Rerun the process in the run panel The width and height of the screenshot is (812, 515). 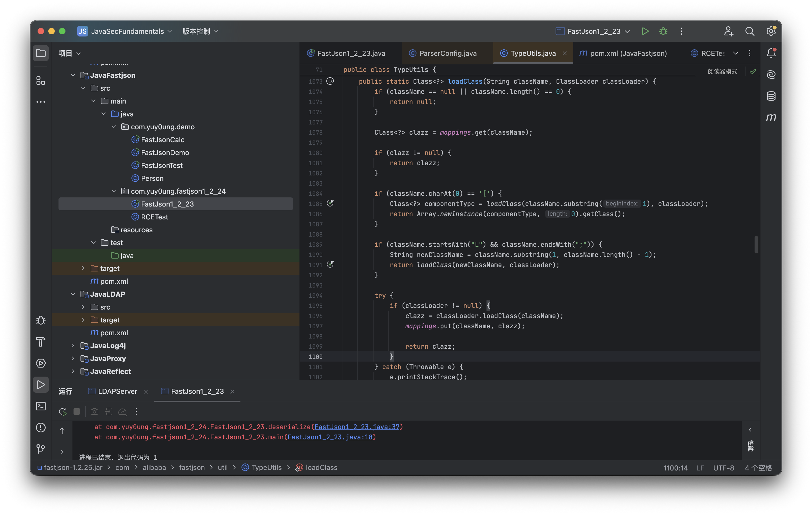pos(62,411)
